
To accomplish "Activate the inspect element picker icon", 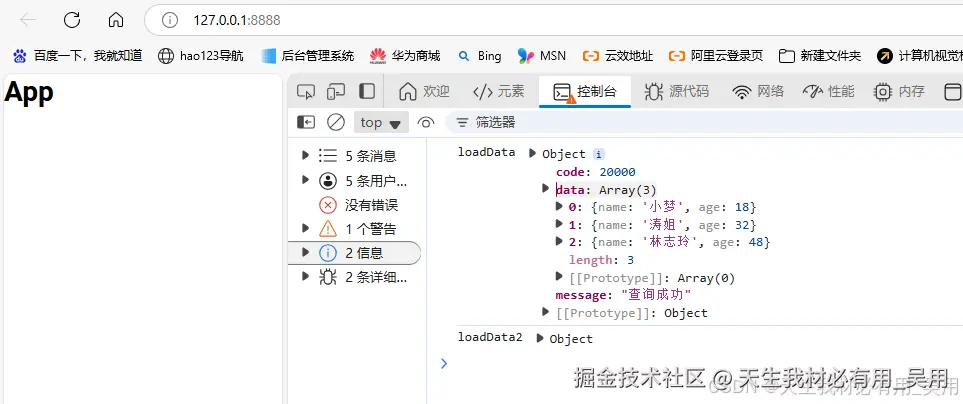I will click(305, 91).
